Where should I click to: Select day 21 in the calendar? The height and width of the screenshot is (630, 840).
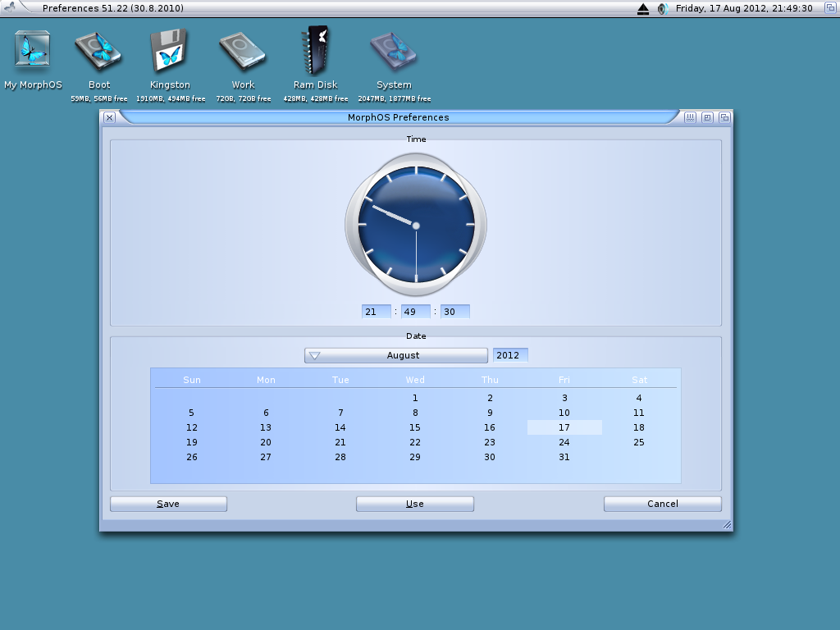coord(340,442)
